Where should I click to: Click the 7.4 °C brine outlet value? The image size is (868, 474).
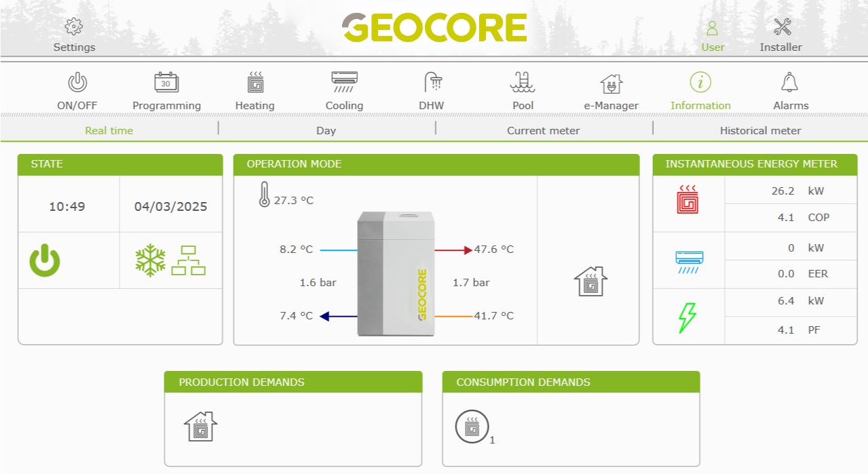[x=296, y=316]
